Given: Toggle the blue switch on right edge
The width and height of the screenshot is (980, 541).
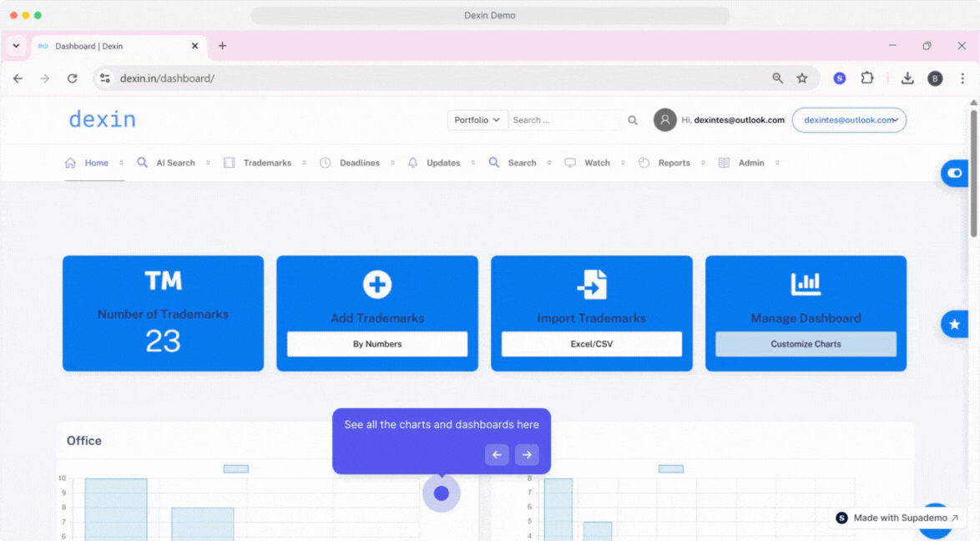Looking at the screenshot, I should tap(955, 173).
